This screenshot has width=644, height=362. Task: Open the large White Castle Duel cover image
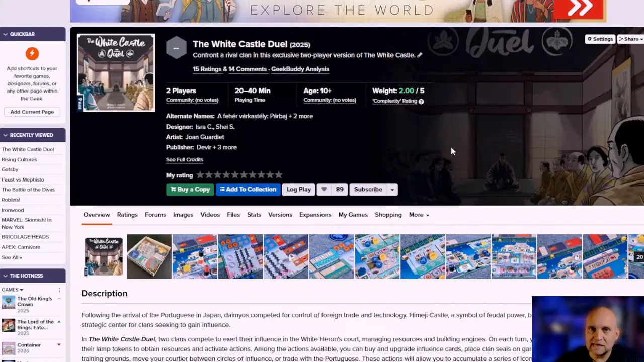(116, 72)
